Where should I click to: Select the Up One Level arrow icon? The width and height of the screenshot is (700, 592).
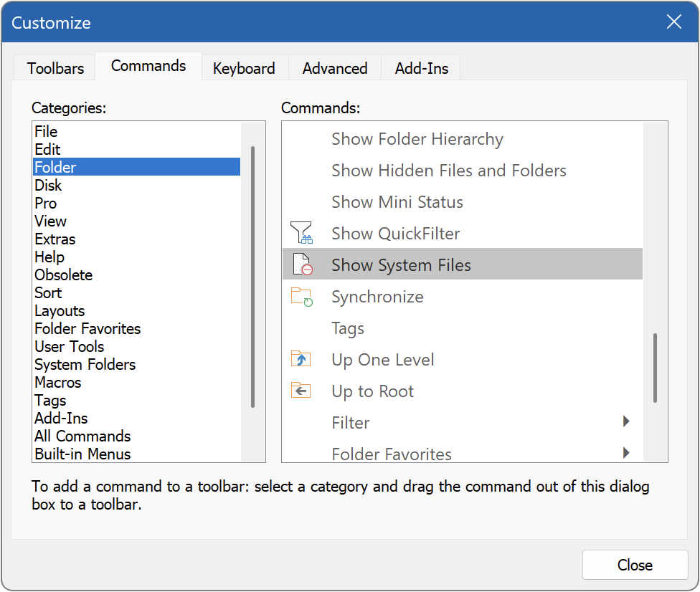[x=301, y=358]
